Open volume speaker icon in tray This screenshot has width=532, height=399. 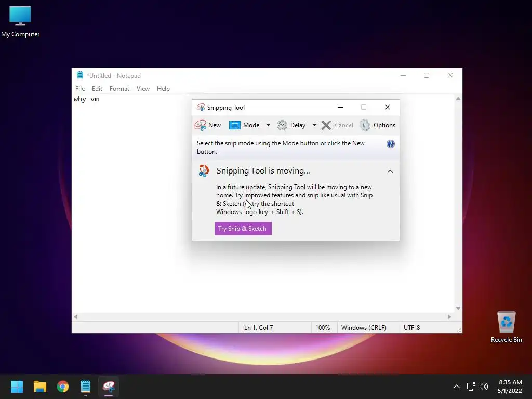pyautogui.click(x=484, y=387)
